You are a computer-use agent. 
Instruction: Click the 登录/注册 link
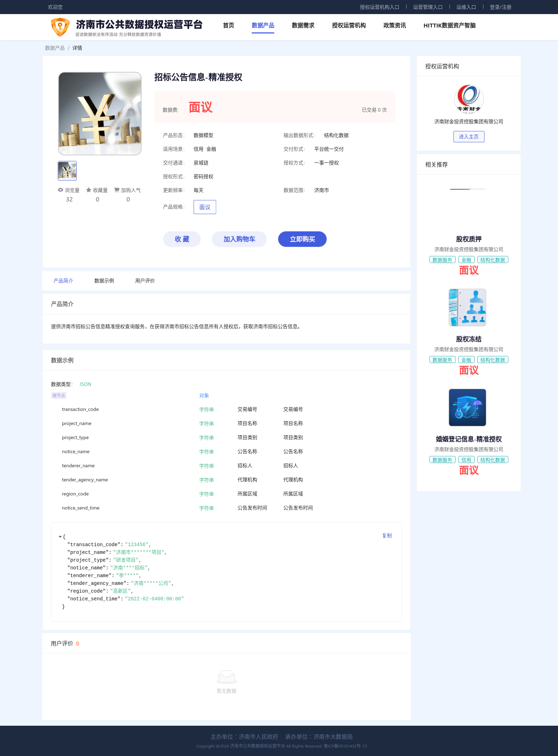click(x=501, y=7)
